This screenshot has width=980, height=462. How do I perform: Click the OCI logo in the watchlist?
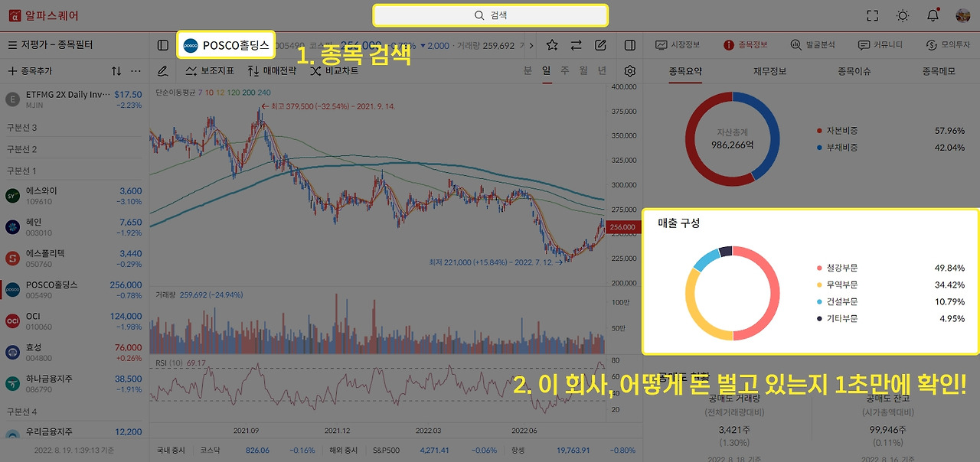pyautogui.click(x=12, y=321)
